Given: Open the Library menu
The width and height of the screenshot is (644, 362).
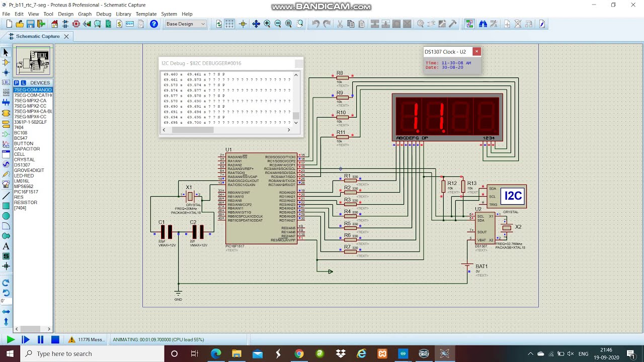Looking at the screenshot, I should (123, 14).
